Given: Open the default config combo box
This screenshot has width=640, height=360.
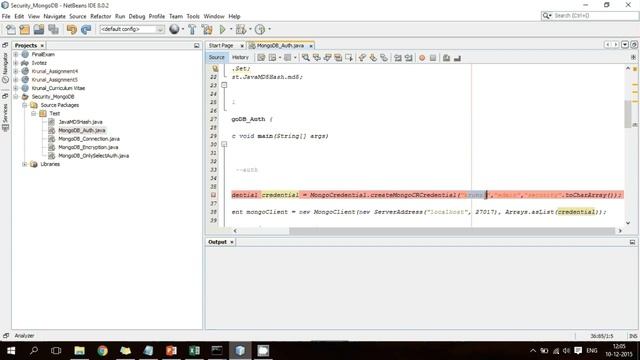Looking at the screenshot, I should click(132, 29).
